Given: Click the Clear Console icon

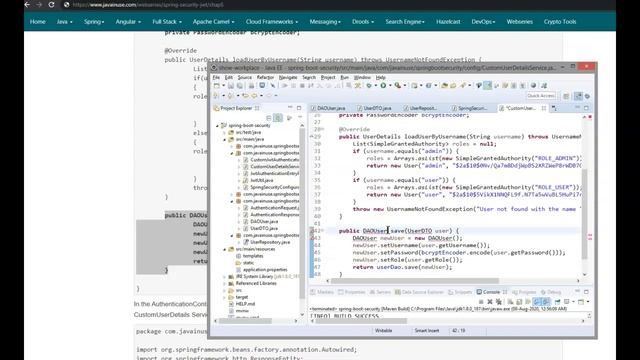Looking at the screenshot, I should [510, 302].
